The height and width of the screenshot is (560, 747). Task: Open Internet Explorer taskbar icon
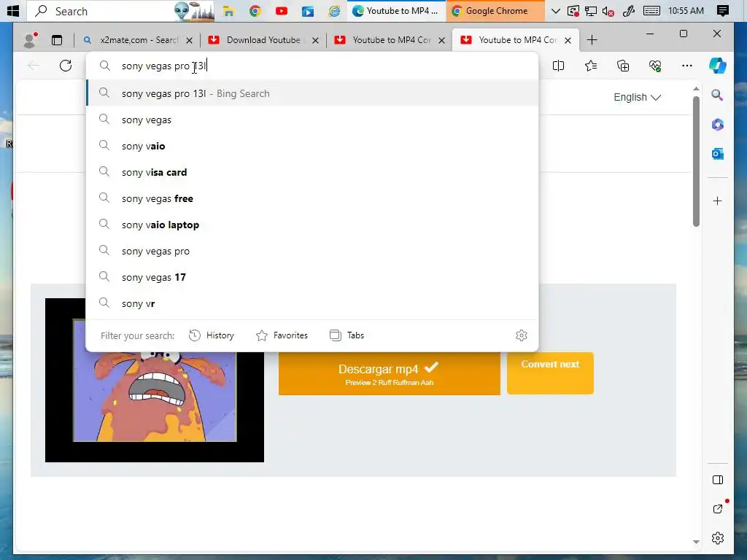pos(334,11)
